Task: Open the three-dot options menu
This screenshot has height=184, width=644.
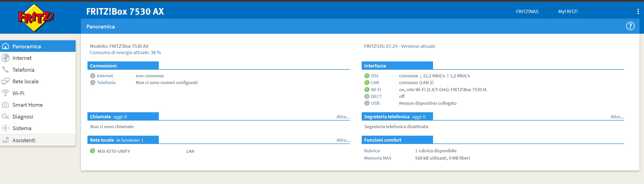Action: coord(638,12)
